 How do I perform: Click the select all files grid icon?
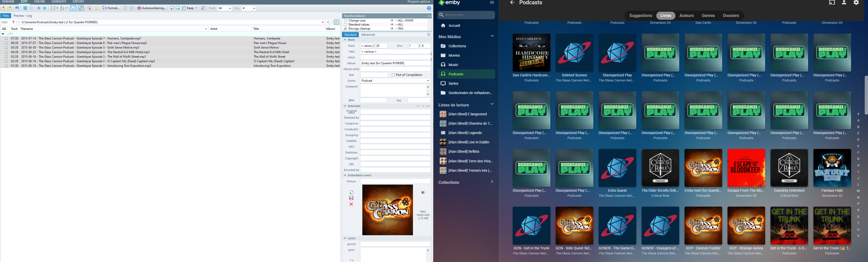click(25, 8)
